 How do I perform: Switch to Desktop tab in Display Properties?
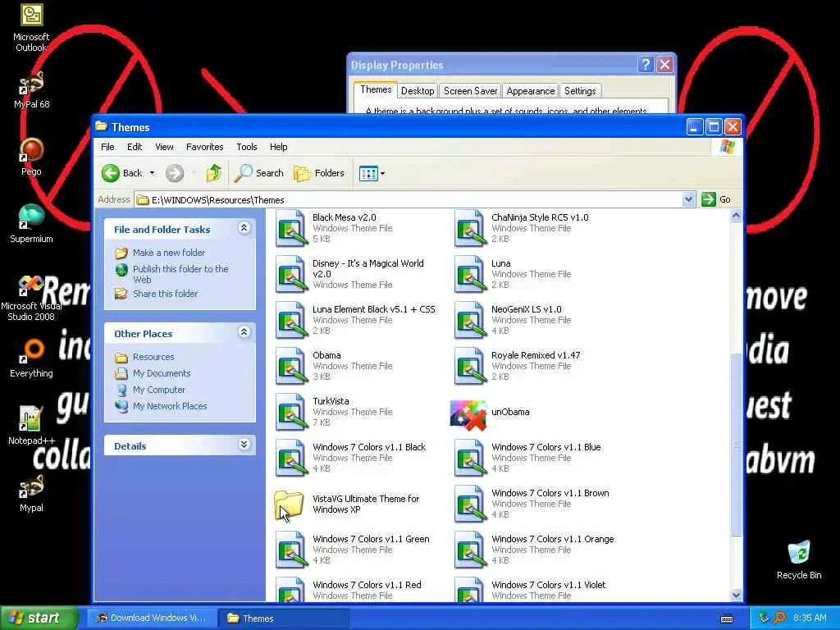pyautogui.click(x=418, y=91)
